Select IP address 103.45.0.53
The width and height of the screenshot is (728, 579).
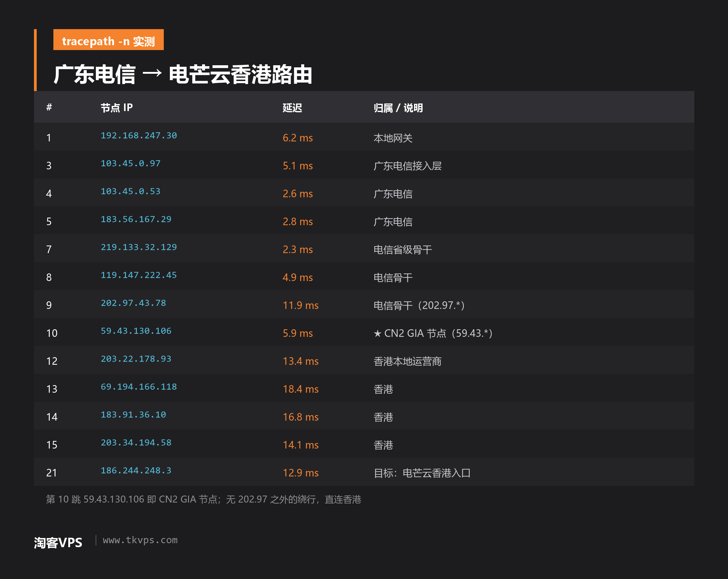click(x=131, y=191)
